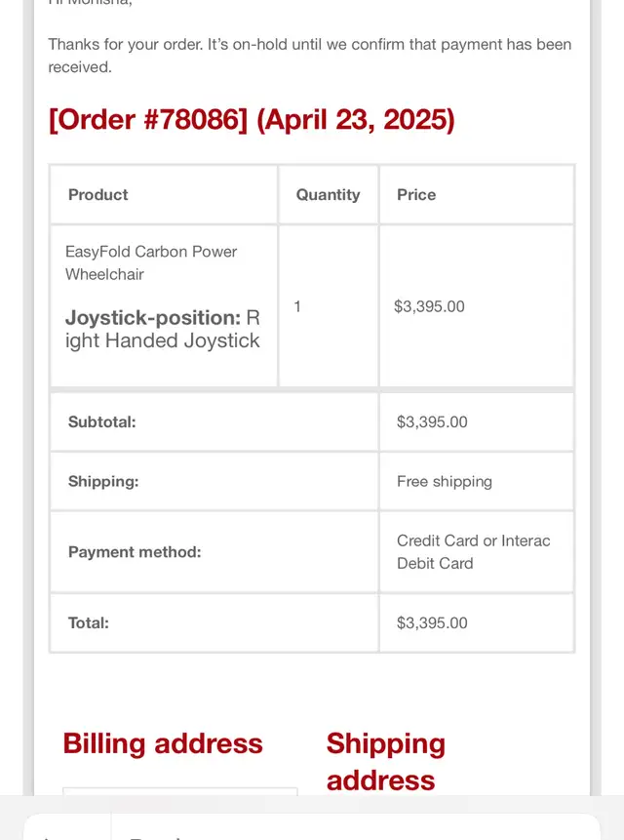Click the Shipping row label
The height and width of the screenshot is (840, 624).
[103, 481]
